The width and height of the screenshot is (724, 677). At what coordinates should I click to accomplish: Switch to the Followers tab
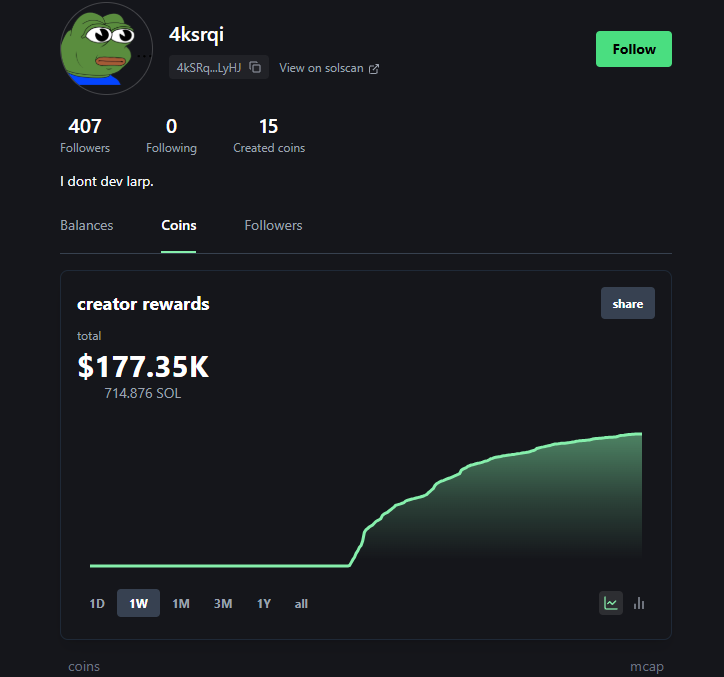coord(273,226)
